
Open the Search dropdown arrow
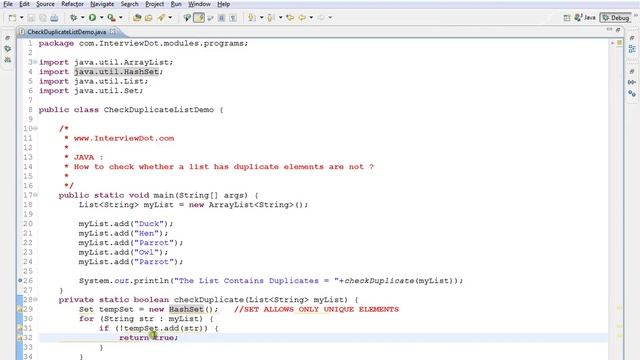[170, 18]
